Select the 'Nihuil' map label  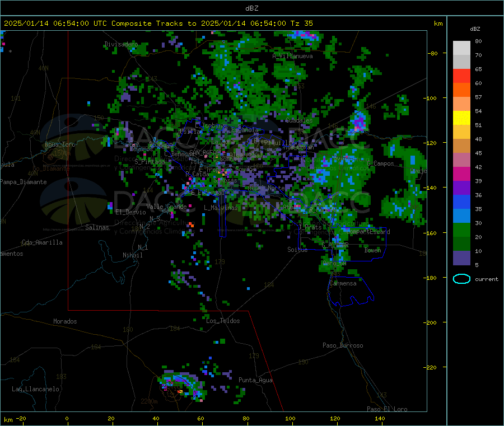coord(132,255)
